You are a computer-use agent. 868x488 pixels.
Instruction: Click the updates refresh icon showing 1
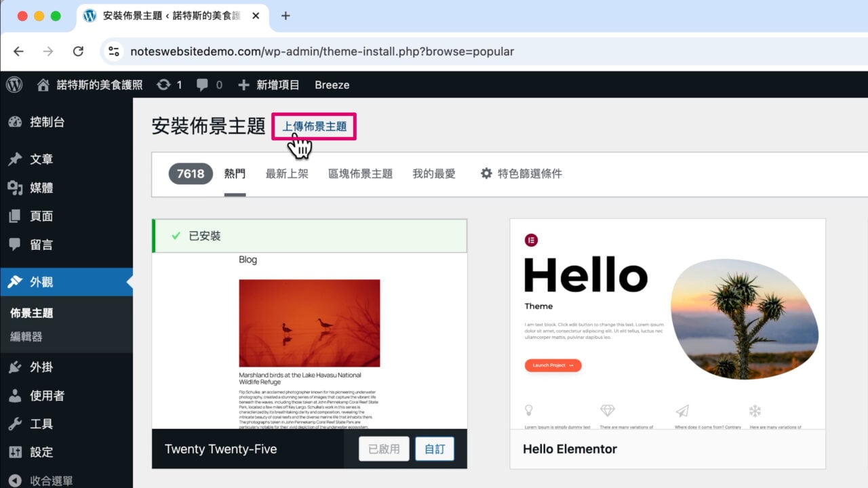click(x=169, y=84)
